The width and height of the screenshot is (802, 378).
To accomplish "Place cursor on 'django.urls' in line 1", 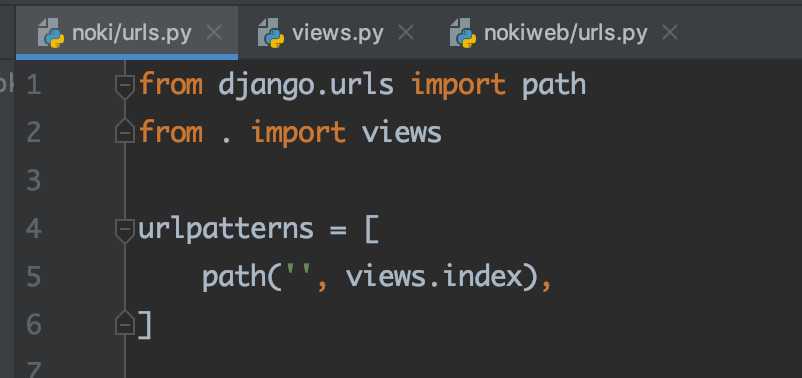I will 306,85.
